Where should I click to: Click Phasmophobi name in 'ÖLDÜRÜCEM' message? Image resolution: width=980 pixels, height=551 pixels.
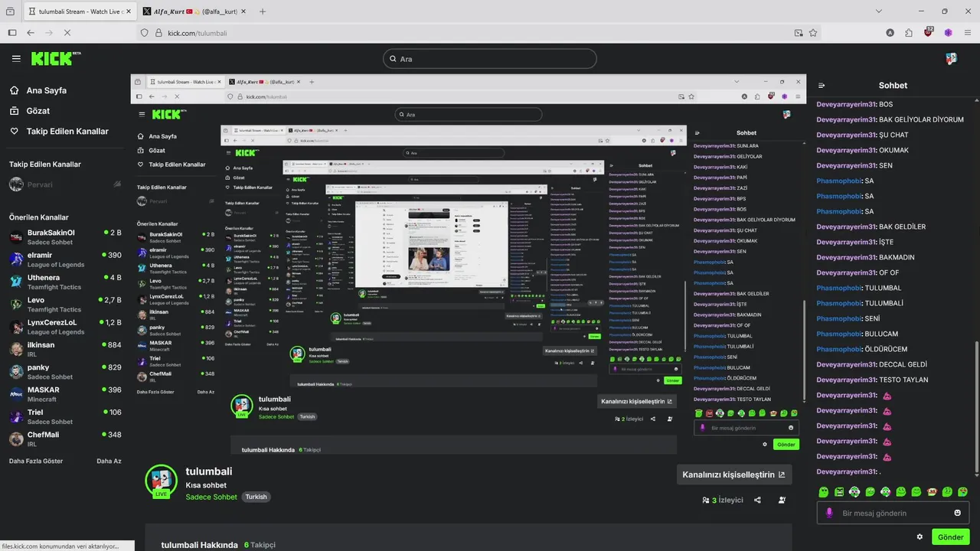coord(839,349)
